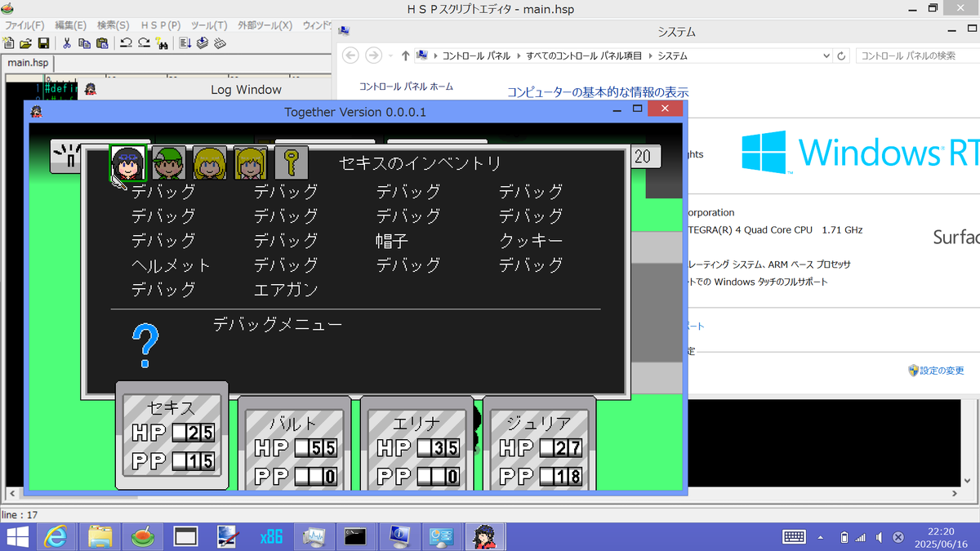Go up one level in Control Panel

coord(405,56)
